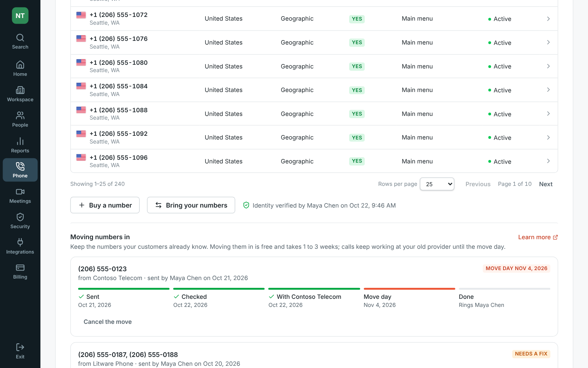
Task: Go to Home in sidebar
Action: pos(20,69)
